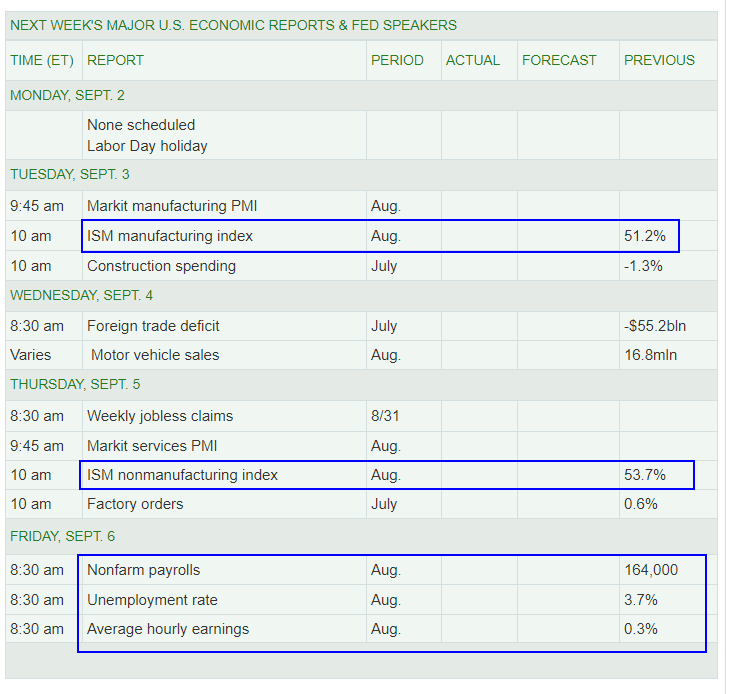Click the 'Varies' time cell
The image size is (738, 694).
31,355
